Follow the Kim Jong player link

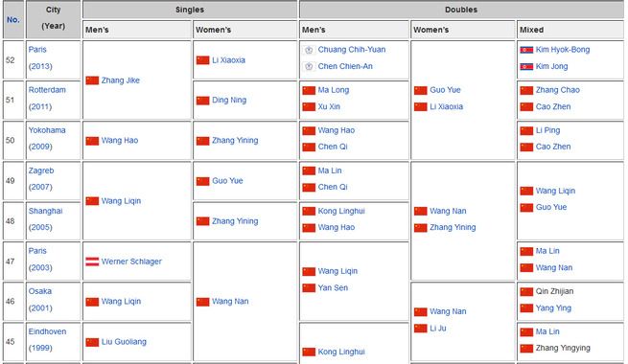pos(552,66)
